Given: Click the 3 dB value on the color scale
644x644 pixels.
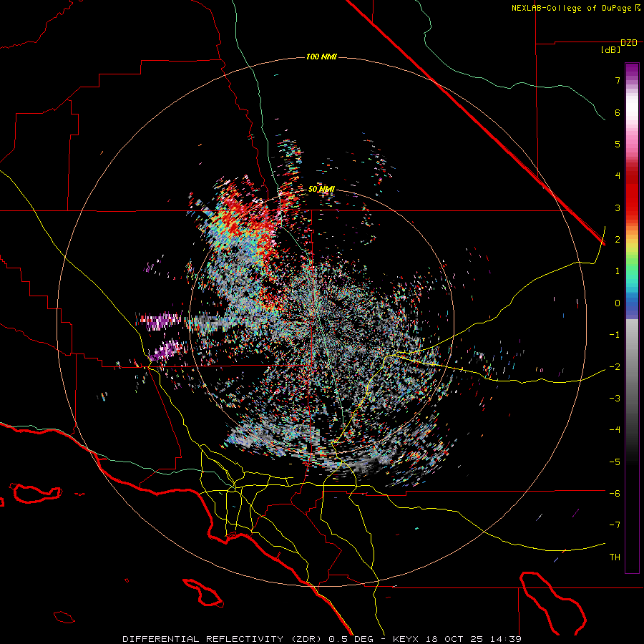Looking at the screenshot, I should pos(618,208).
